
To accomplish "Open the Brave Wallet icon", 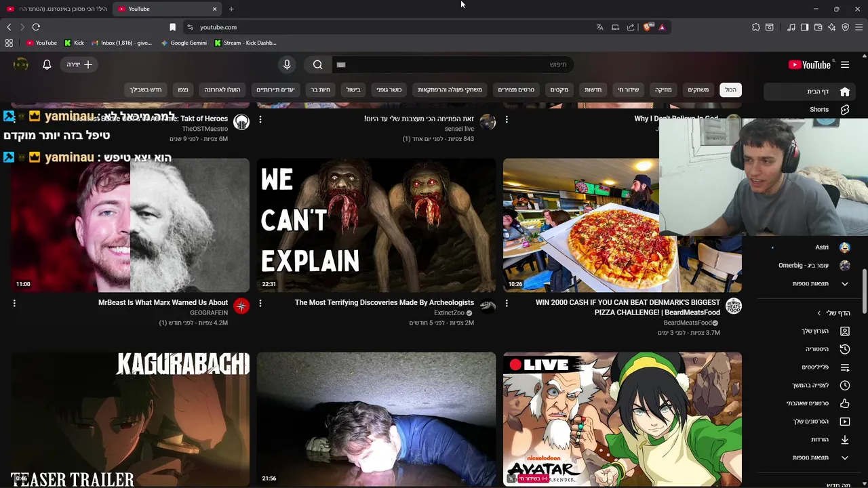I will click(818, 27).
